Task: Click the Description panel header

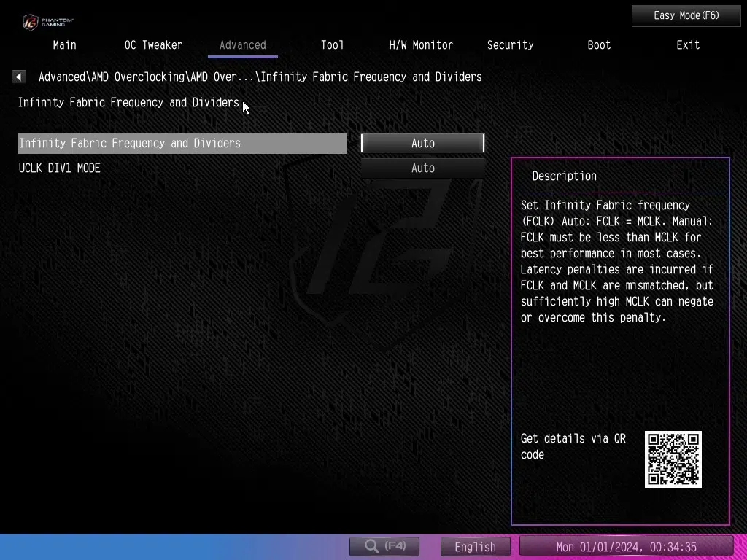Action: coord(564,176)
